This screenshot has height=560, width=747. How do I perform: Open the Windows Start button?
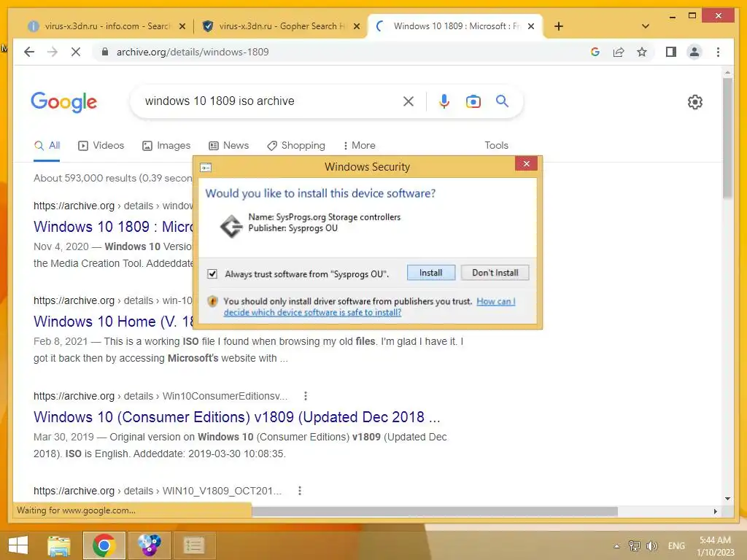pyautogui.click(x=18, y=545)
